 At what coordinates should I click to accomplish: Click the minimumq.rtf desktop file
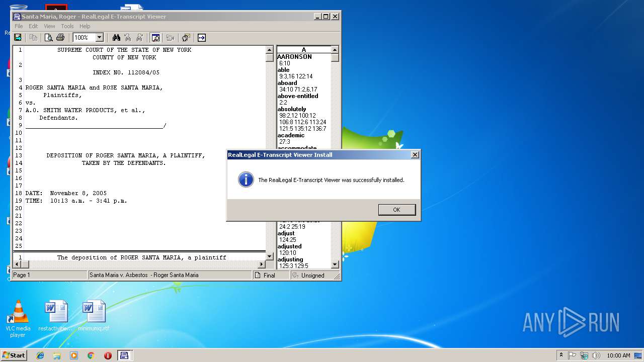coord(94,316)
